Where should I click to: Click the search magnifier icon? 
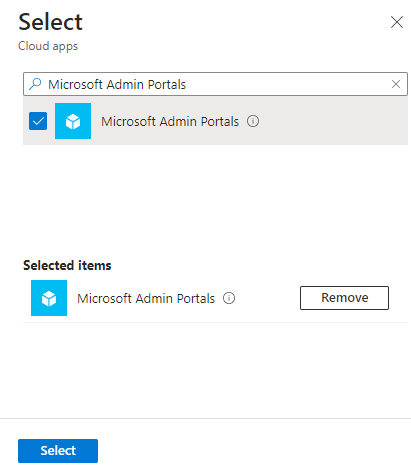(x=35, y=84)
